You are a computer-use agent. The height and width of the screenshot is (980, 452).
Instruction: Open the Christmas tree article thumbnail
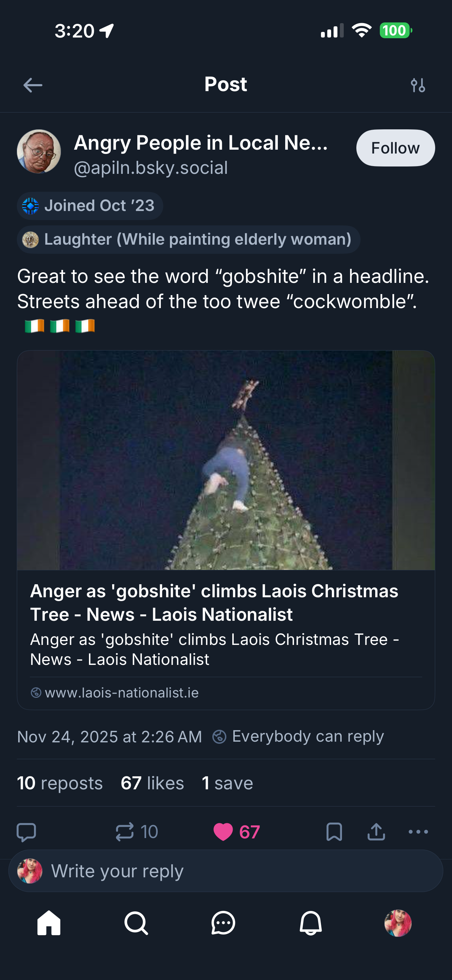point(226,460)
